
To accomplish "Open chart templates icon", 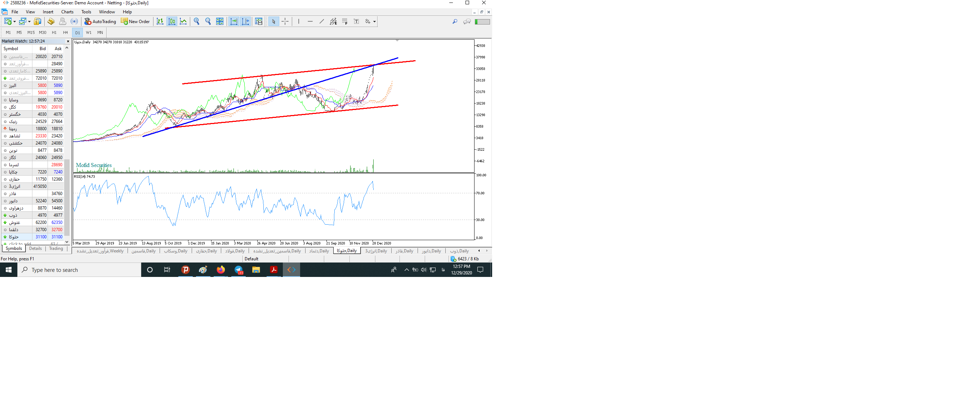I will pyautogui.click(x=259, y=21).
